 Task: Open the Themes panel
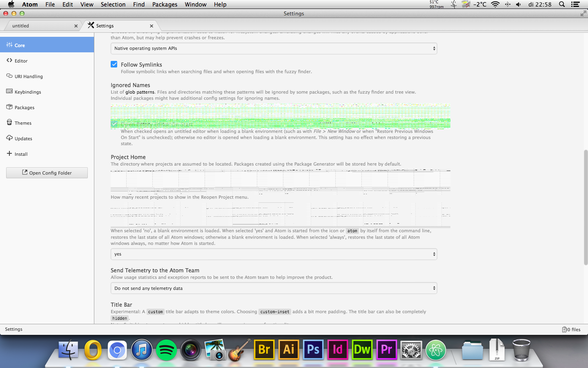tap(47, 123)
